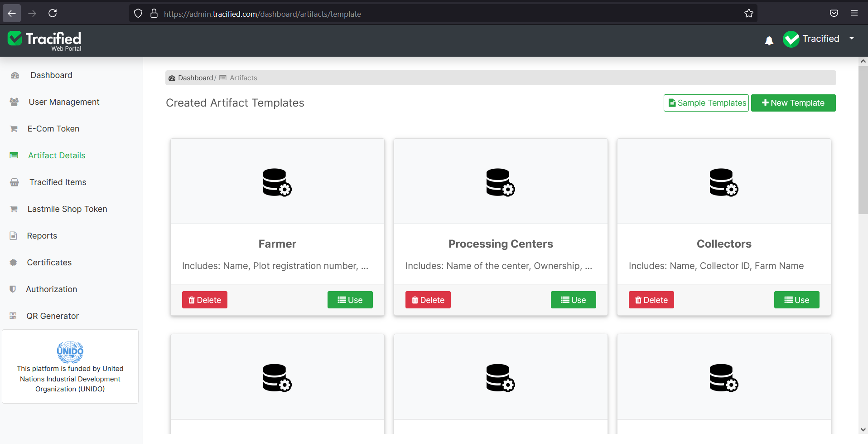
Task: Click the browser address bar URL
Action: click(262, 14)
